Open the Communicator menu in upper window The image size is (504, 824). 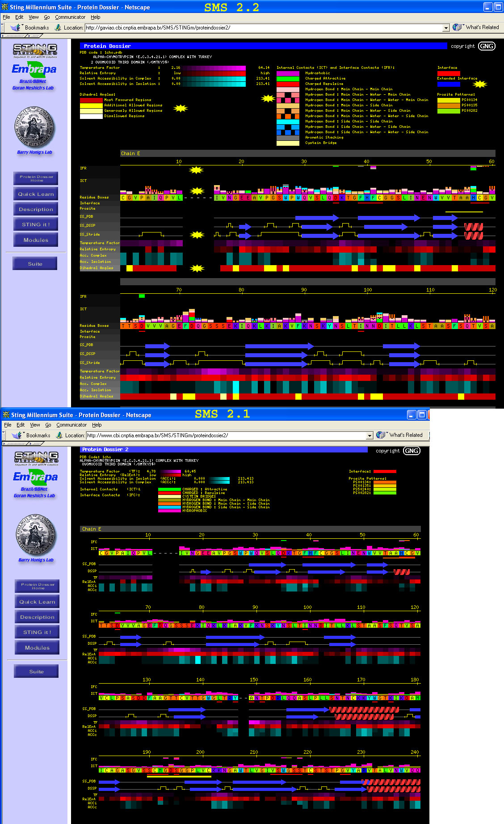point(70,17)
